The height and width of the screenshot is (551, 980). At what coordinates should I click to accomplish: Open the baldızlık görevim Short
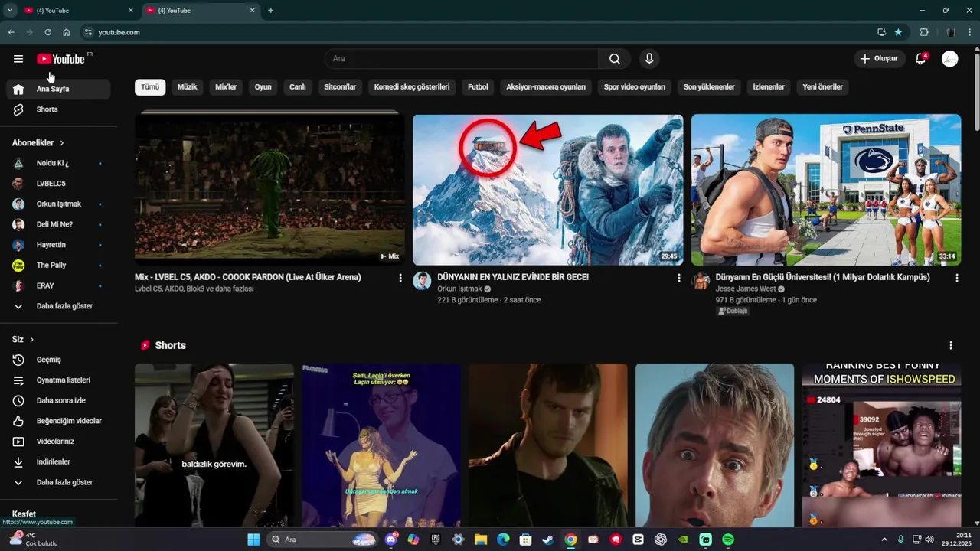click(x=214, y=445)
